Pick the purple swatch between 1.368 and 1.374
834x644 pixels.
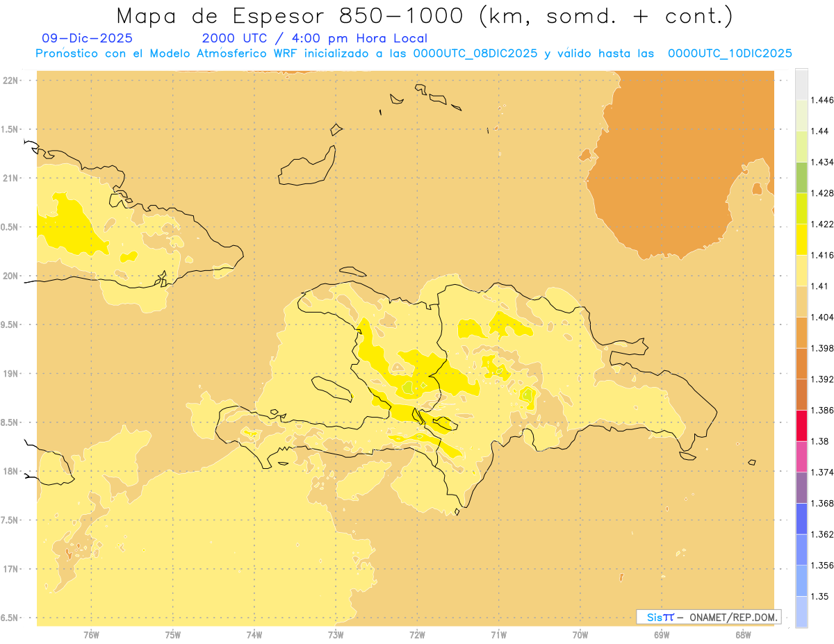coord(801,488)
